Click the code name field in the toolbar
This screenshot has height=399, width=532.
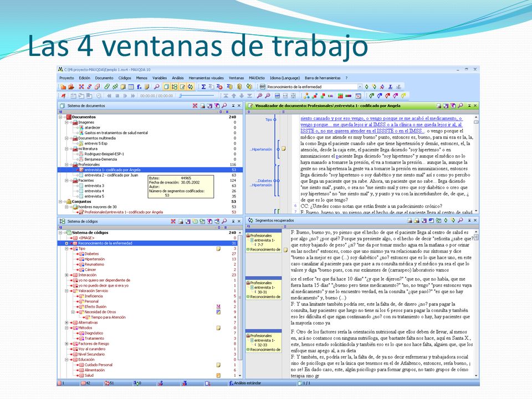tap(312, 87)
